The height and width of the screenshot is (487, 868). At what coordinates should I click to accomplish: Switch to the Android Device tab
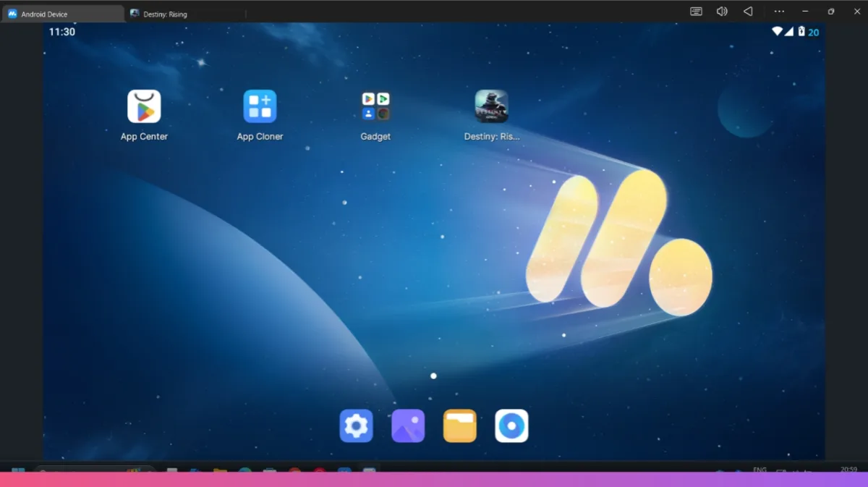point(63,14)
